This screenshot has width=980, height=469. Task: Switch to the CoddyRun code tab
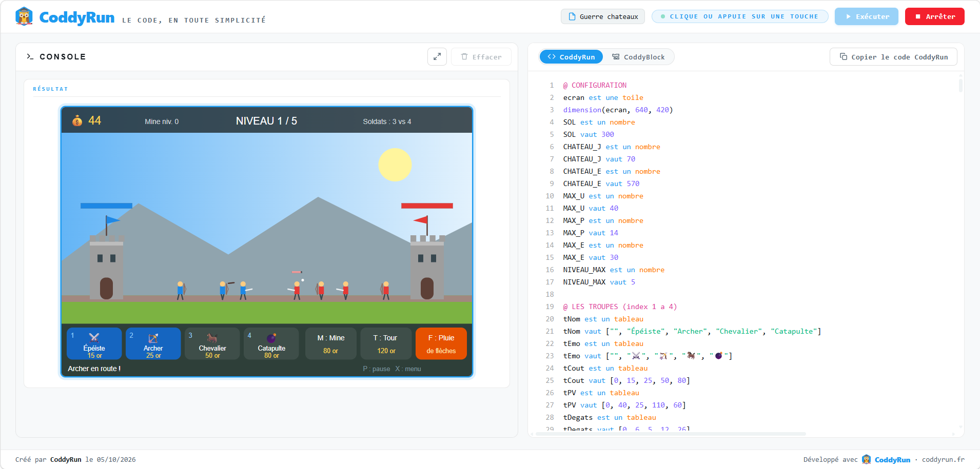pos(571,57)
